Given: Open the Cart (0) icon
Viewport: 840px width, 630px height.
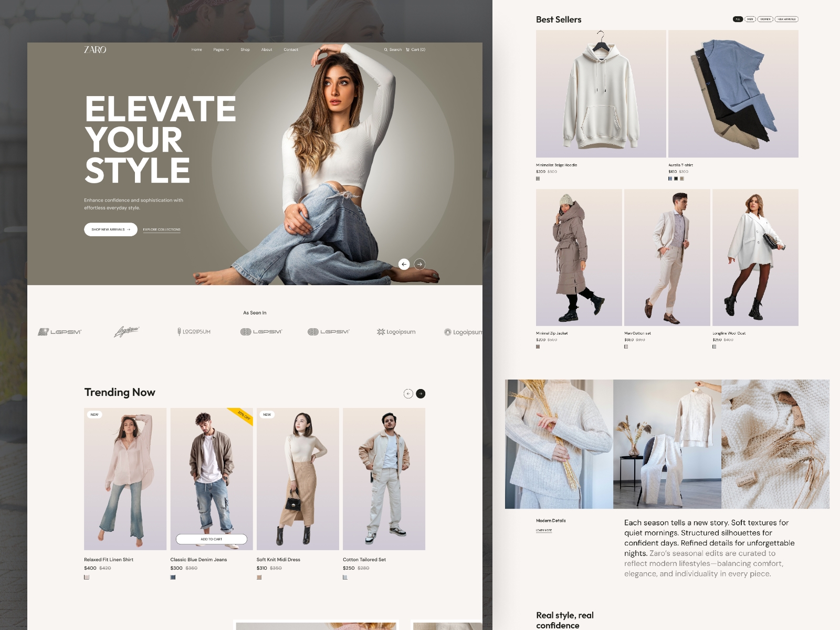Looking at the screenshot, I should click(407, 50).
